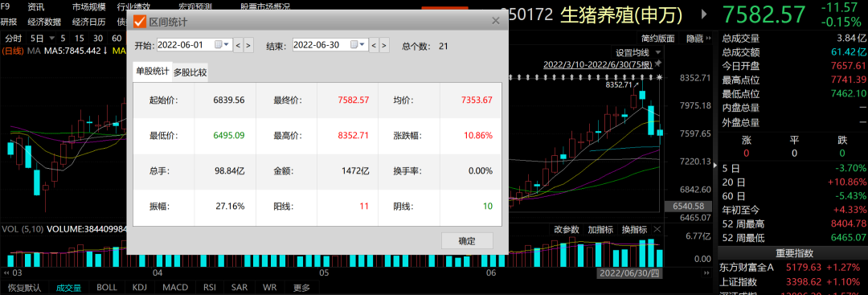Step the end date back one day
Viewport: 868px width, 295px height.
tap(375, 45)
